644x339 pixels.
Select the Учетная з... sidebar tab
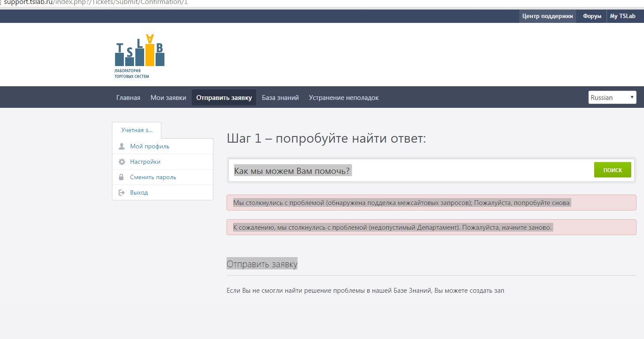[x=137, y=130]
